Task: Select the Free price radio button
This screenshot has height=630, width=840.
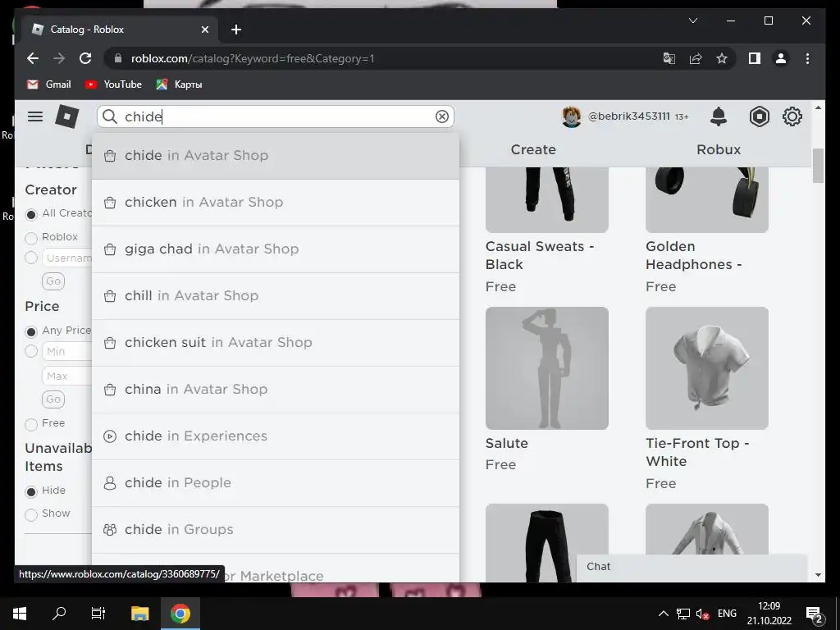Action: [x=31, y=424]
